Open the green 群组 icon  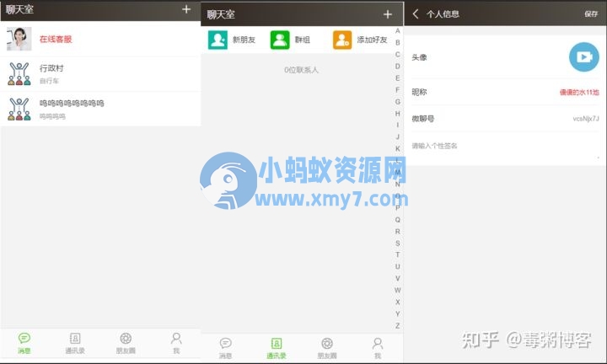[x=280, y=40]
